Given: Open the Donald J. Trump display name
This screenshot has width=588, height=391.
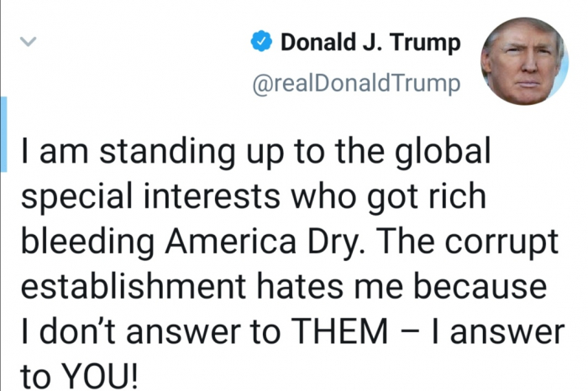Looking at the screenshot, I should pos(370,43).
